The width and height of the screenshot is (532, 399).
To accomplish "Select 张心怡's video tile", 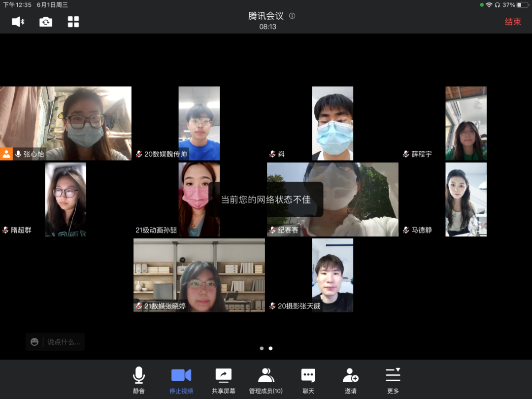I will (66, 123).
